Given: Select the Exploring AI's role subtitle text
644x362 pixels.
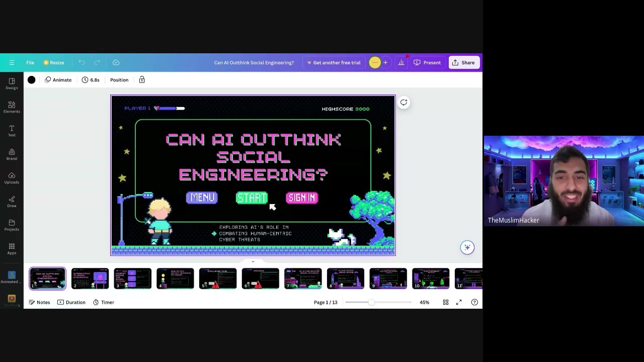Looking at the screenshot, I should click(255, 233).
